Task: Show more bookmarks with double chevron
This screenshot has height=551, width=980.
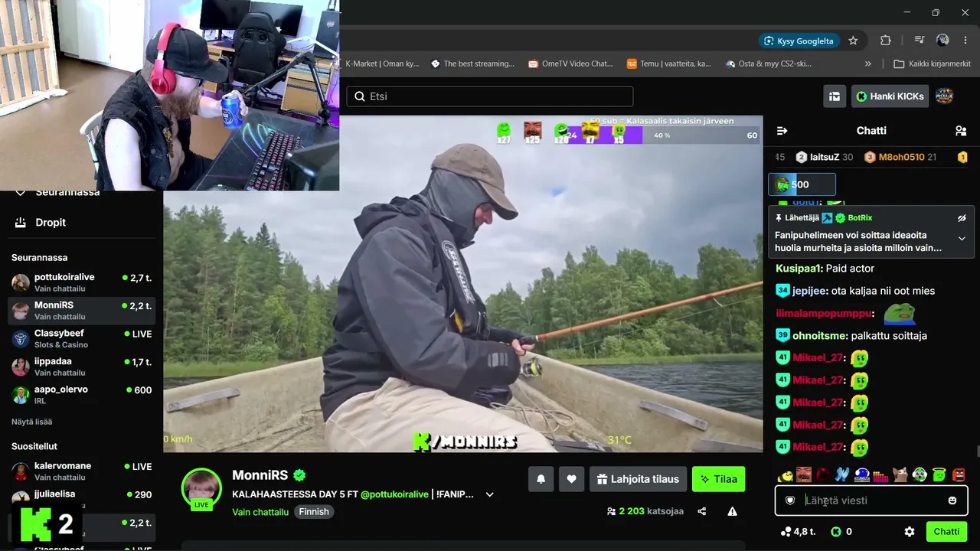Action: click(867, 64)
